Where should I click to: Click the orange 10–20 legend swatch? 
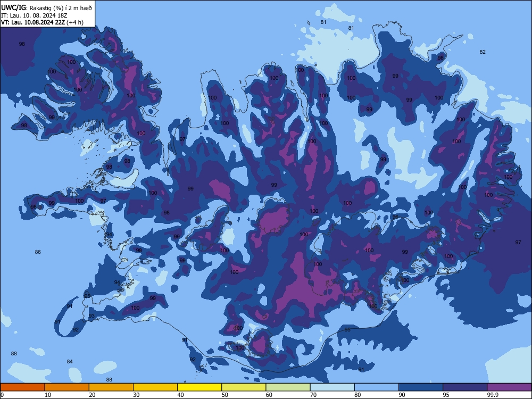coord(67,387)
